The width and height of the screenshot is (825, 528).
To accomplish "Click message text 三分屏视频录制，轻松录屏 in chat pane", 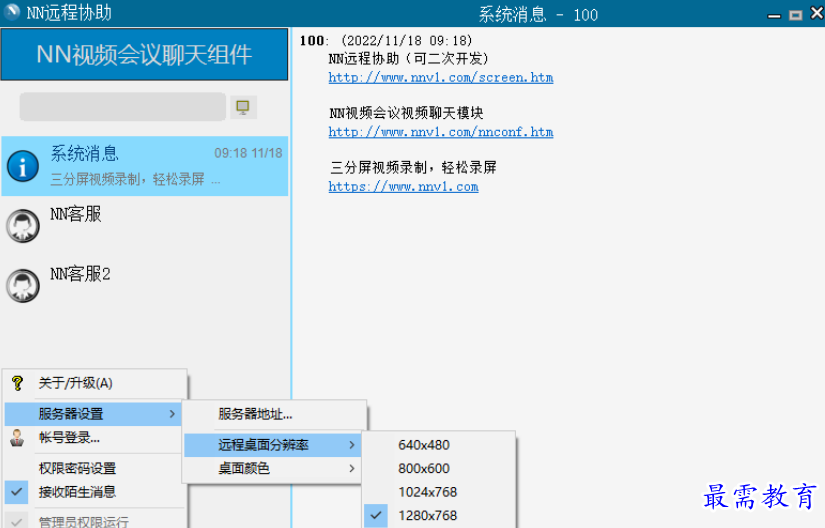I will [x=413, y=168].
